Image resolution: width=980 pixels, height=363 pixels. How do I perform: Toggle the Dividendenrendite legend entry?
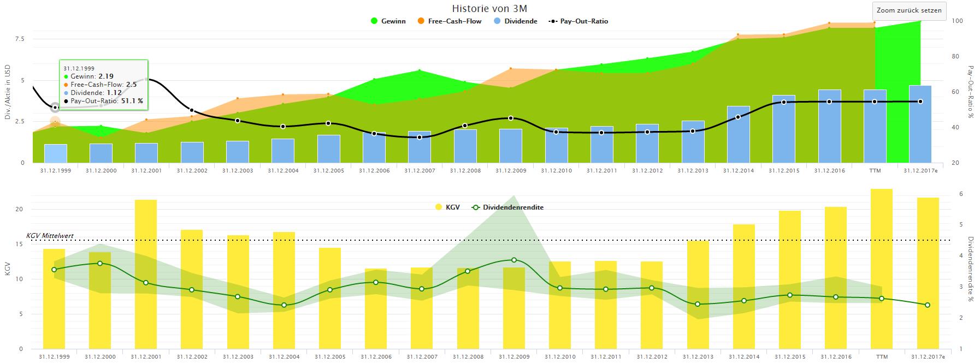(x=507, y=207)
